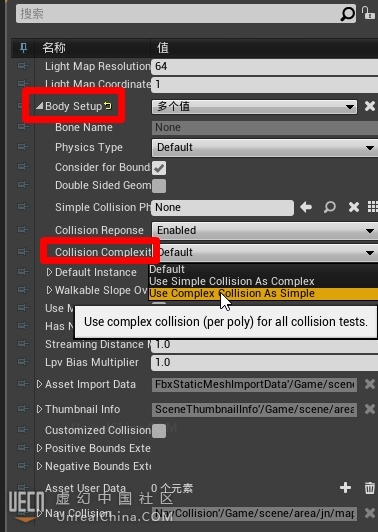The height and width of the screenshot is (532, 378).
Task: Click the Bone Name None field
Action: tap(265, 128)
